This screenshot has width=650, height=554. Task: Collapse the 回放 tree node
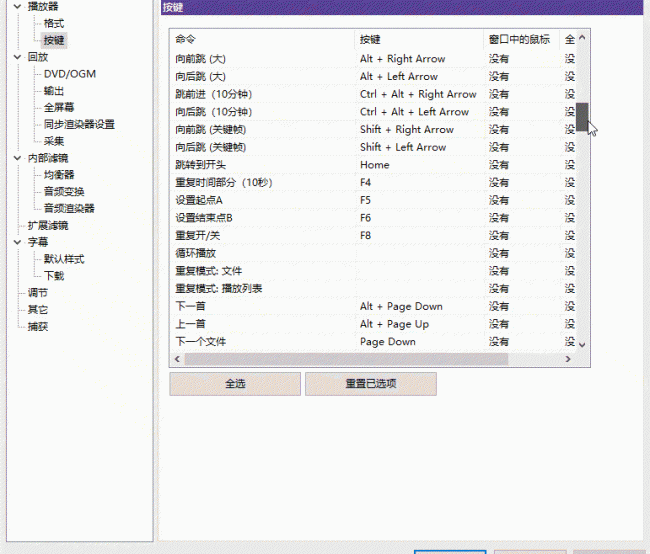pos(17,57)
